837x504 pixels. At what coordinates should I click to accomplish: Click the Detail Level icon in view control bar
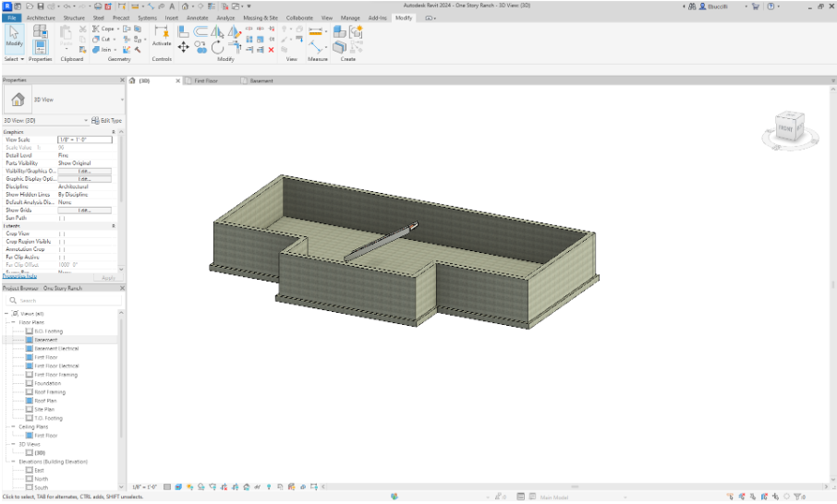167,487
